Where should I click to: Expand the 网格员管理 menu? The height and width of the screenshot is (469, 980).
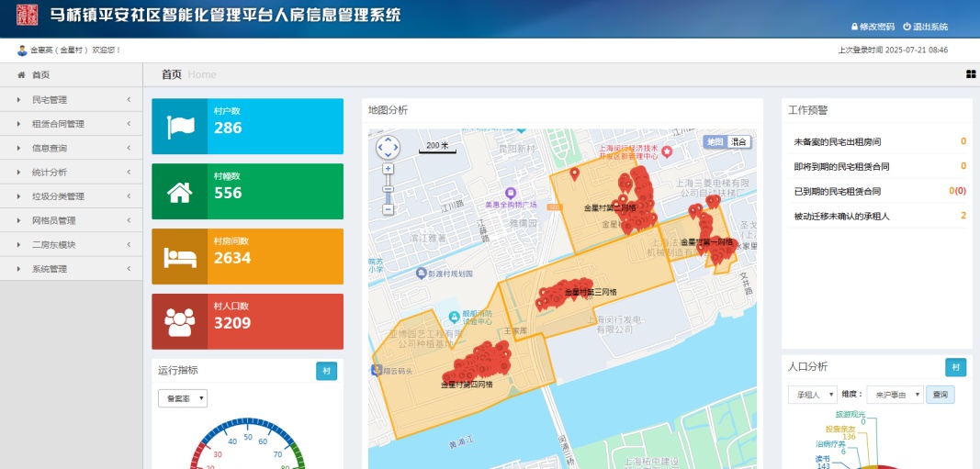72,220
